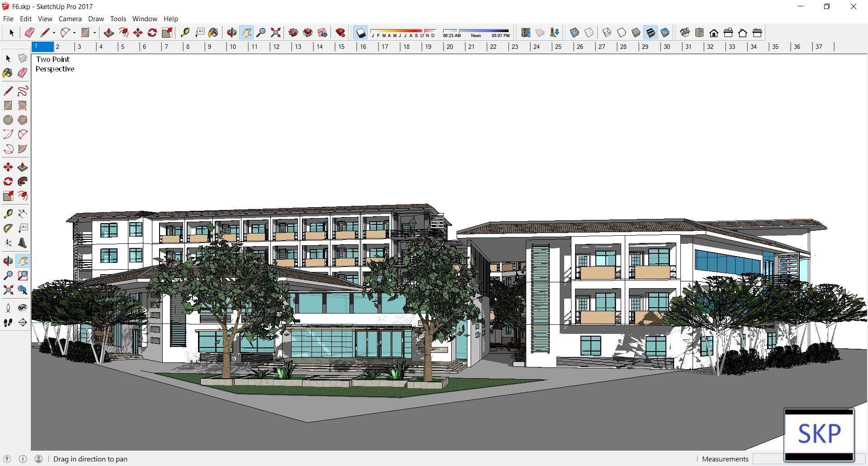This screenshot has width=868, height=466.
Task: Enable X-ray face style
Action: point(575,32)
